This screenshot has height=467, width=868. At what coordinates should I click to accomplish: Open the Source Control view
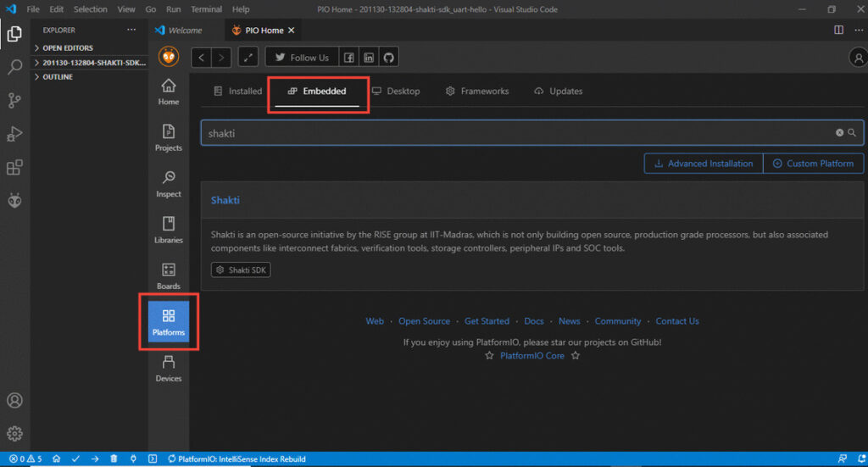tap(14, 100)
